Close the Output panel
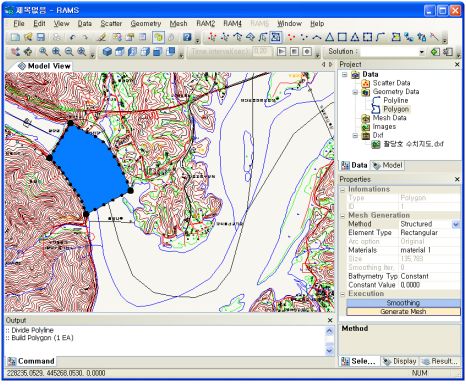Viewport: 466px width, 386px height. point(330,320)
